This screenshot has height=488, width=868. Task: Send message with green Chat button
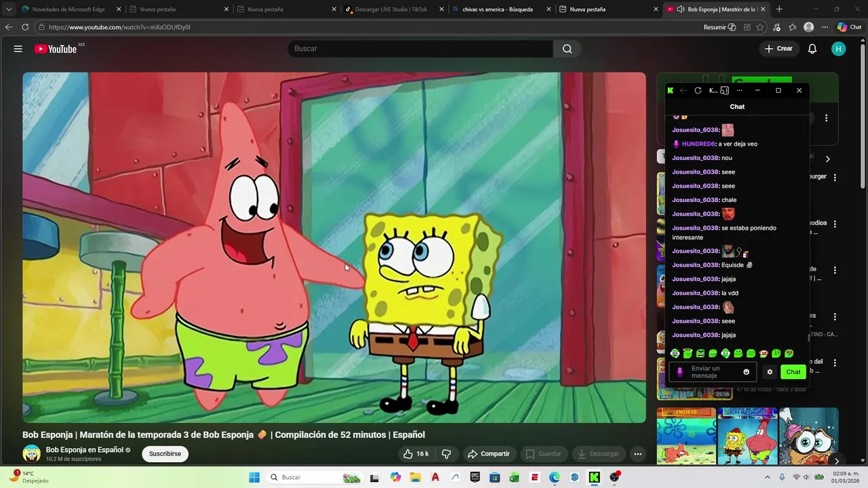pos(793,371)
